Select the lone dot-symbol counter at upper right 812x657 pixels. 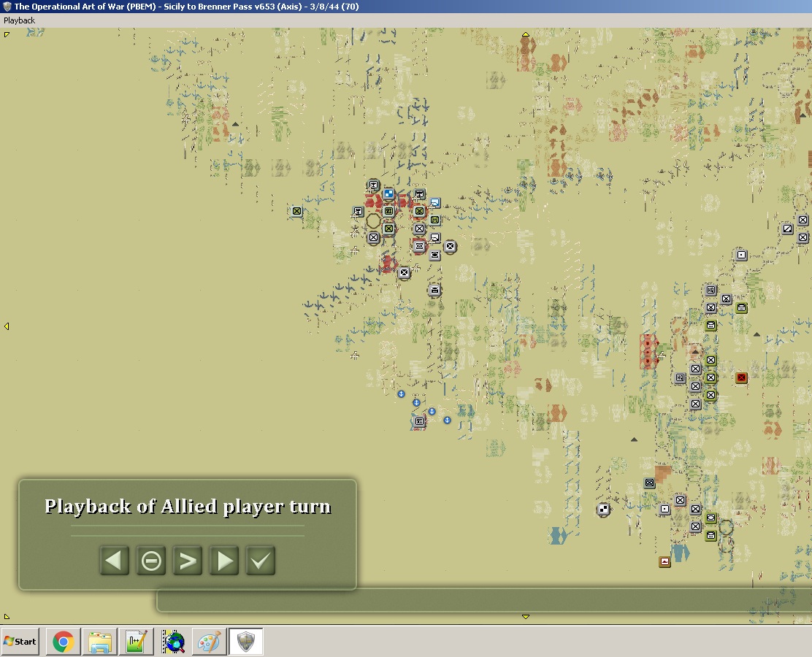pos(742,255)
